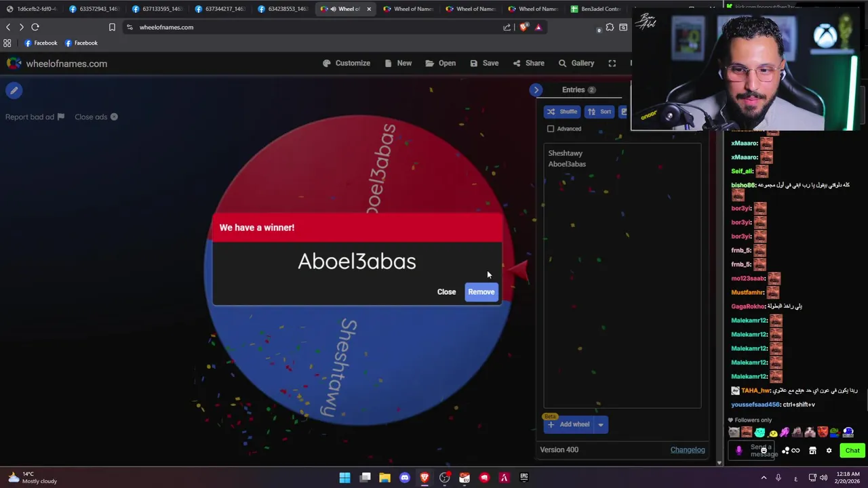Switch to 633572943 Facebook tab
868x488 pixels.
pos(93,9)
